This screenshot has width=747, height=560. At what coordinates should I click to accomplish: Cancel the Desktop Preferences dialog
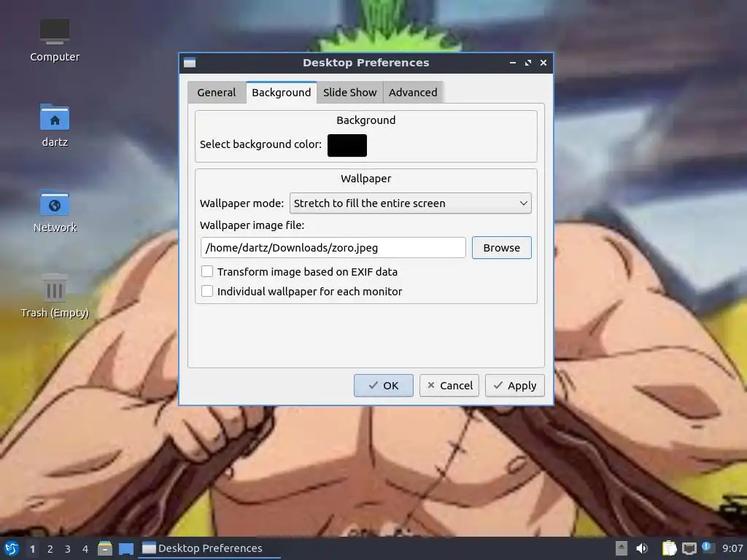point(449,385)
